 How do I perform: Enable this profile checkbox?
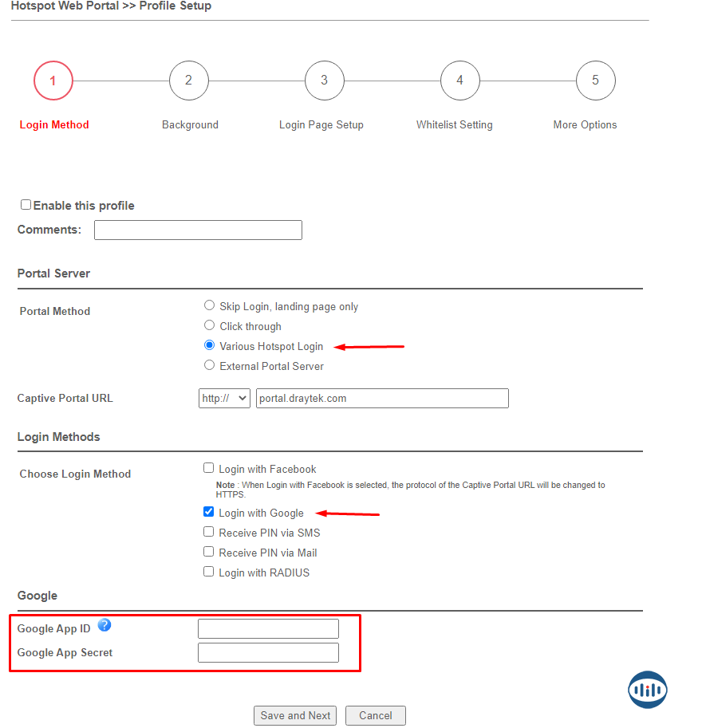click(26, 205)
